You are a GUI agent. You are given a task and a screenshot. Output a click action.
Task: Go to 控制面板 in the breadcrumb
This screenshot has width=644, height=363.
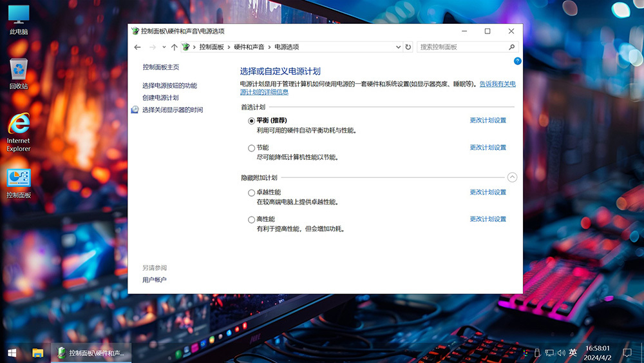211,47
